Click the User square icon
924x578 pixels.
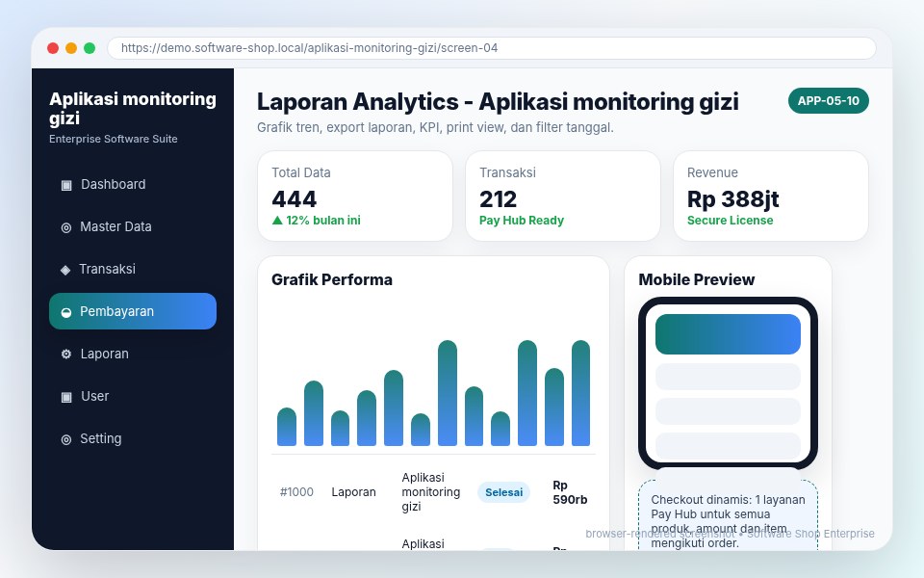[x=66, y=396]
